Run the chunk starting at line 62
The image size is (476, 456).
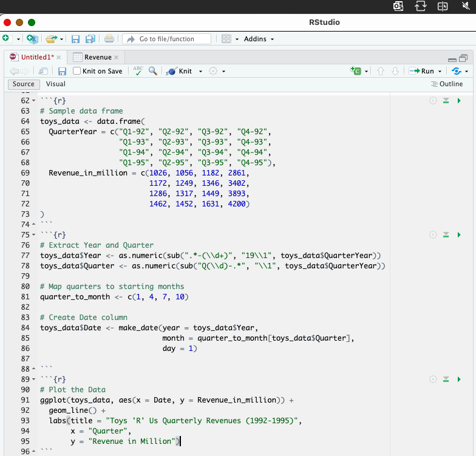click(x=459, y=101)
